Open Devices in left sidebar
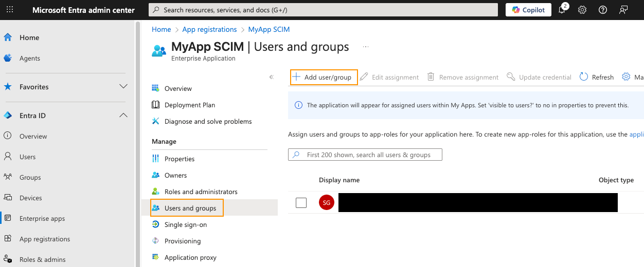644x267 pixels. [x=31, y=198]
